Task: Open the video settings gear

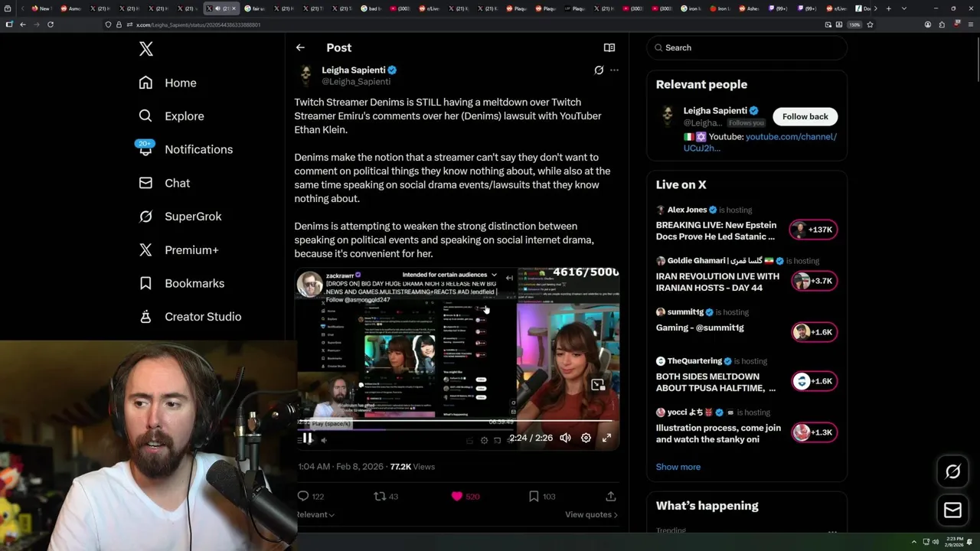Action: pyautogui.click(x=586, y=438)
